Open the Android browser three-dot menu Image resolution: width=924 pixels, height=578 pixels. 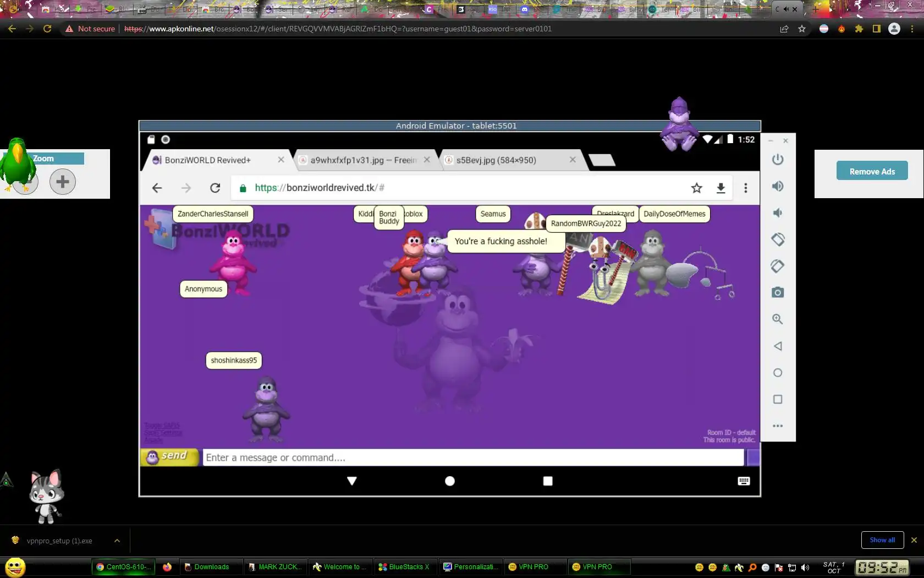(746, 188)
